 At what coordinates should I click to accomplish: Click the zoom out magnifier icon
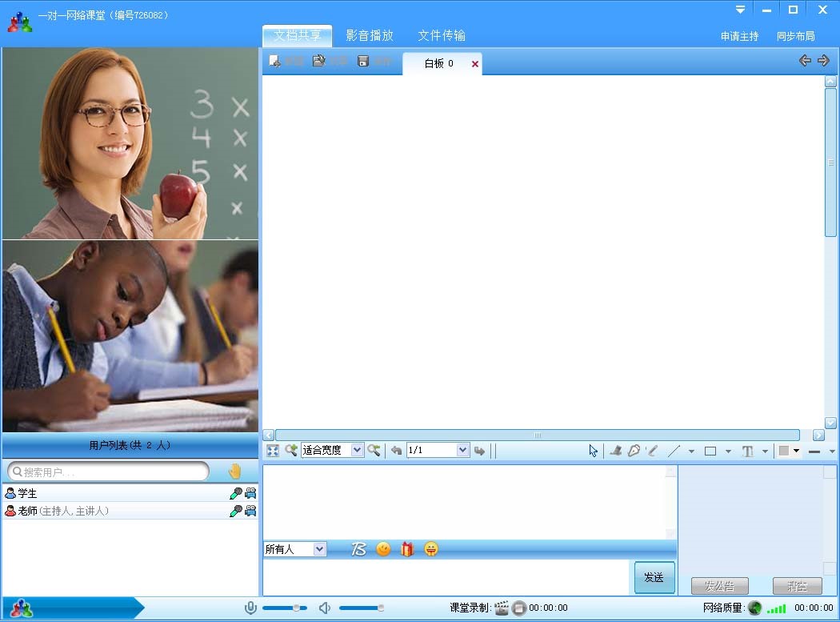click(374, 451)
